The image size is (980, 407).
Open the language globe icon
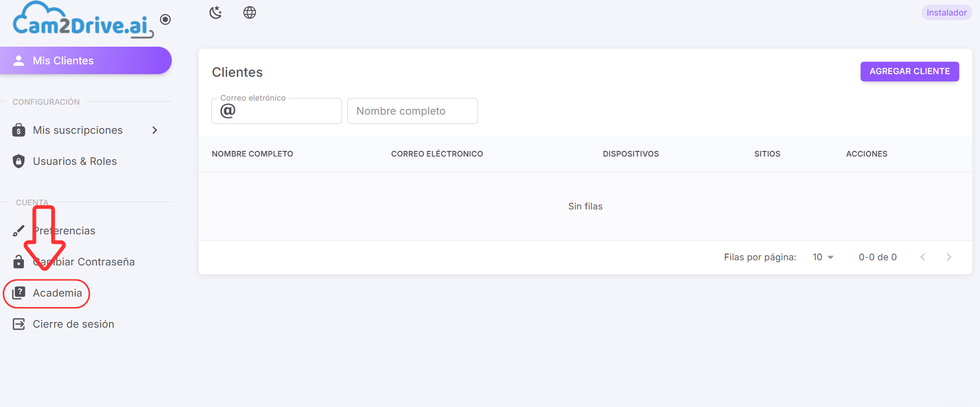coord(250,12)
